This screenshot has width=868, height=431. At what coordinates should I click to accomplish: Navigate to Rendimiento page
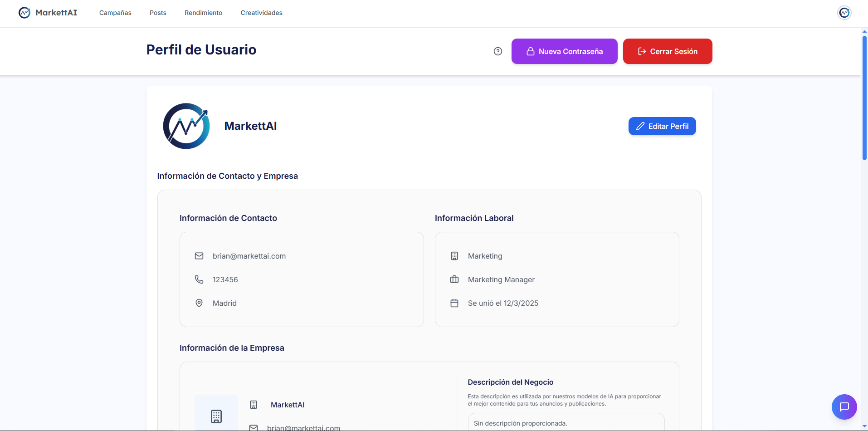pos(203,13)
